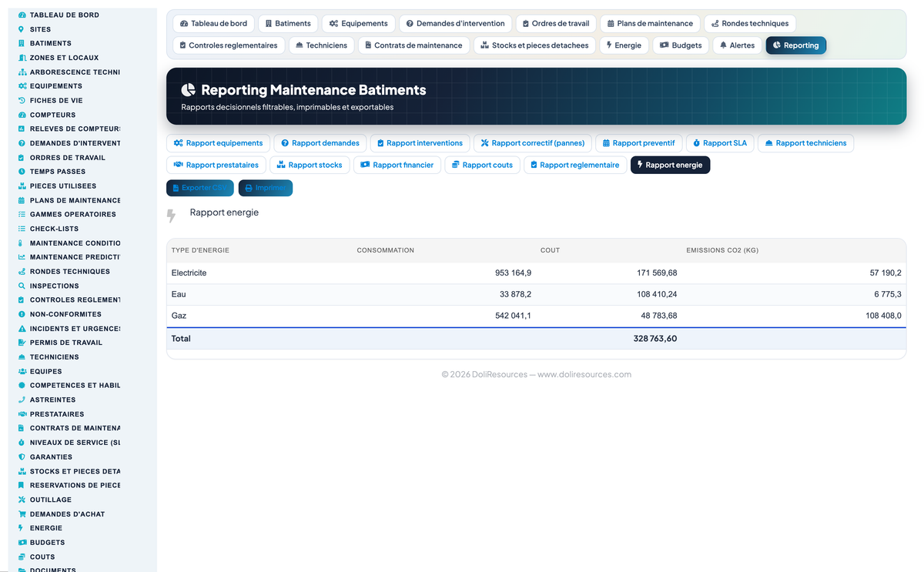Click the Maintenance predictive chart icon
Screen dimensions: 924x572
pos(22,257)
